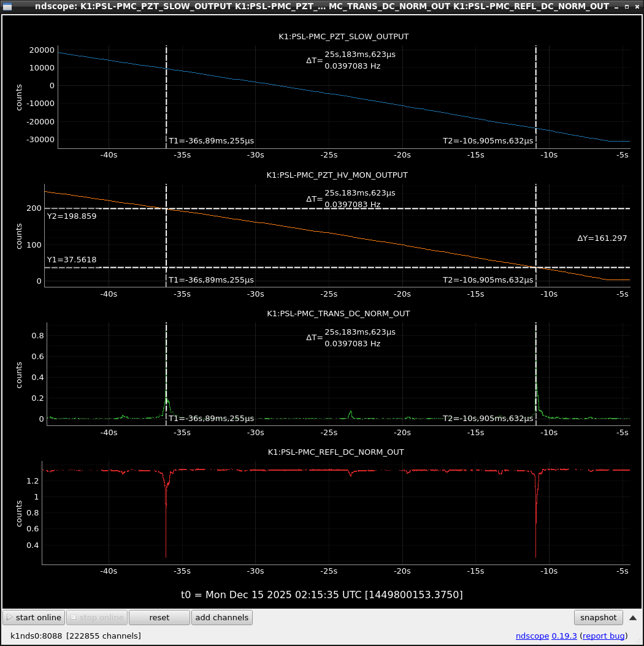Click the Y1=37.5618 horizontal cursor label

(72, 259)
